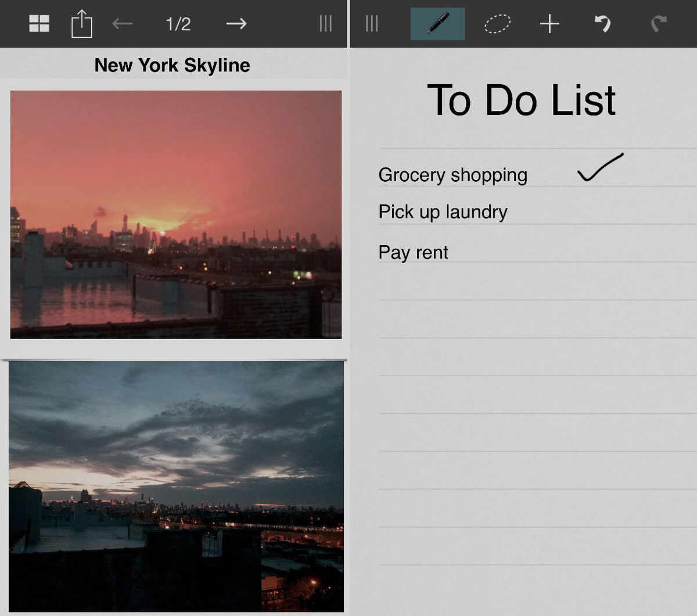
Task: Open the grid view of all notes
Action: (x=39, y=24)
